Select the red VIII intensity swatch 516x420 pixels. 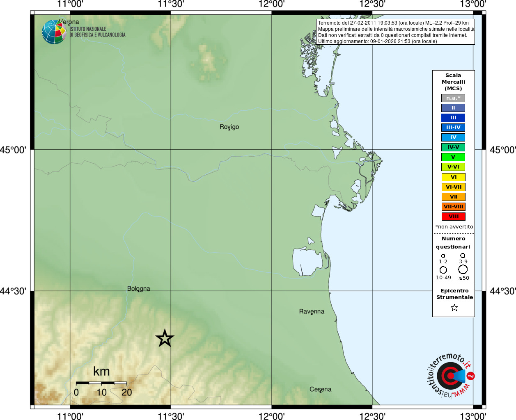click(453, 217)
